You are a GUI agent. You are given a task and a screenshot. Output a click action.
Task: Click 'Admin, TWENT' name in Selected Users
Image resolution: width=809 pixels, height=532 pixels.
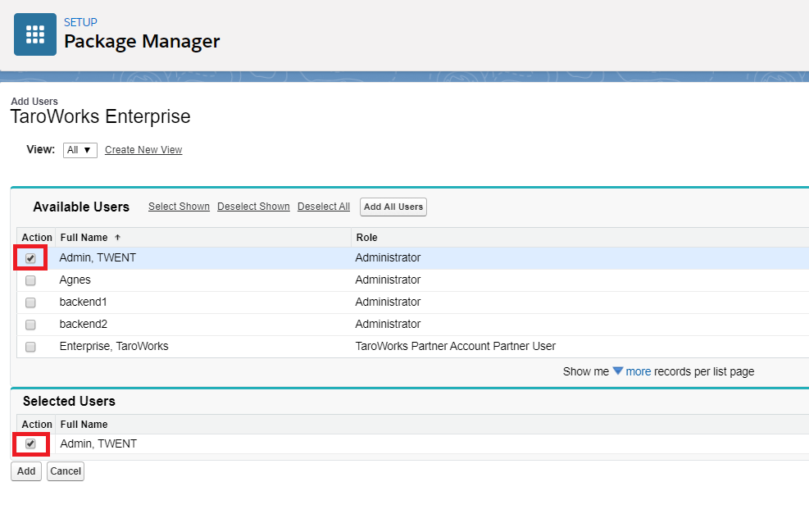[98, 443]
